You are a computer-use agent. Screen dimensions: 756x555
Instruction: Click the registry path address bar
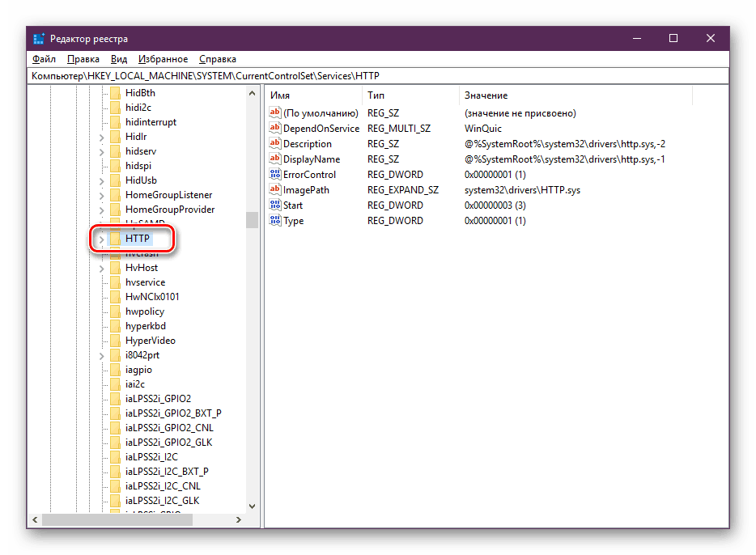pos(378,75)
